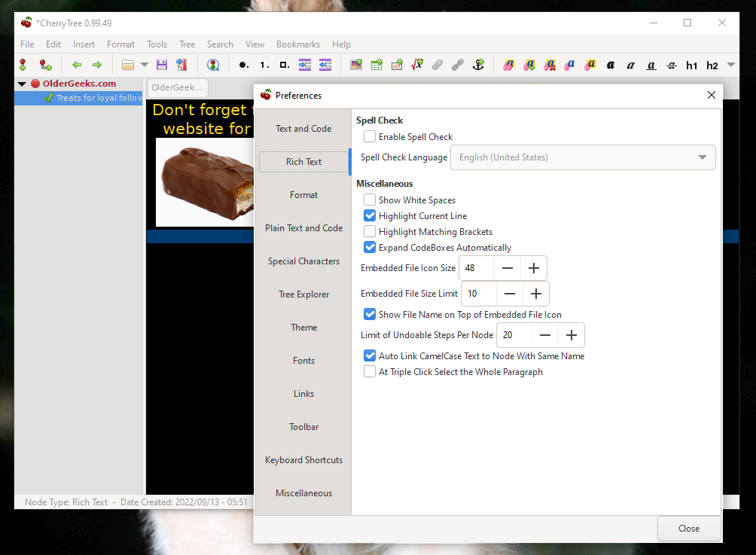Image resolution: width=756 pixels, height=555 pixels.
Task: Increase Embedded File Size Limit
Action: tap(536, 294)
